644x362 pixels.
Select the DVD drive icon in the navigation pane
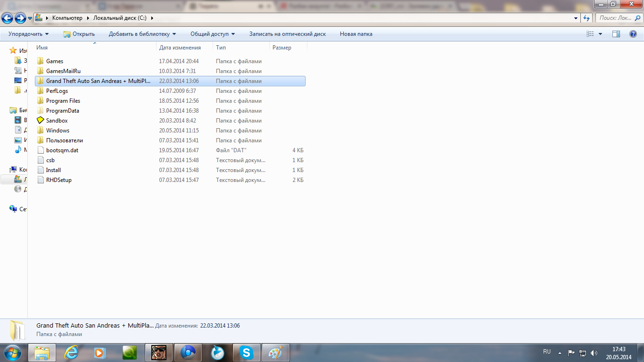[x=18, y=189]
